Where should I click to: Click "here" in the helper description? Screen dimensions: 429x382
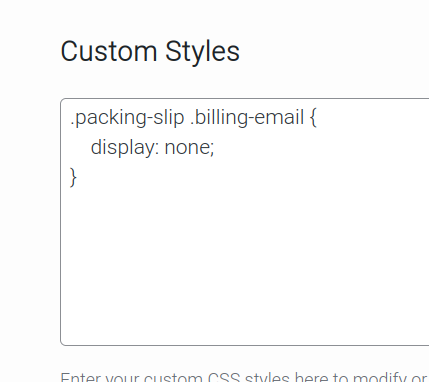[312, 377]
